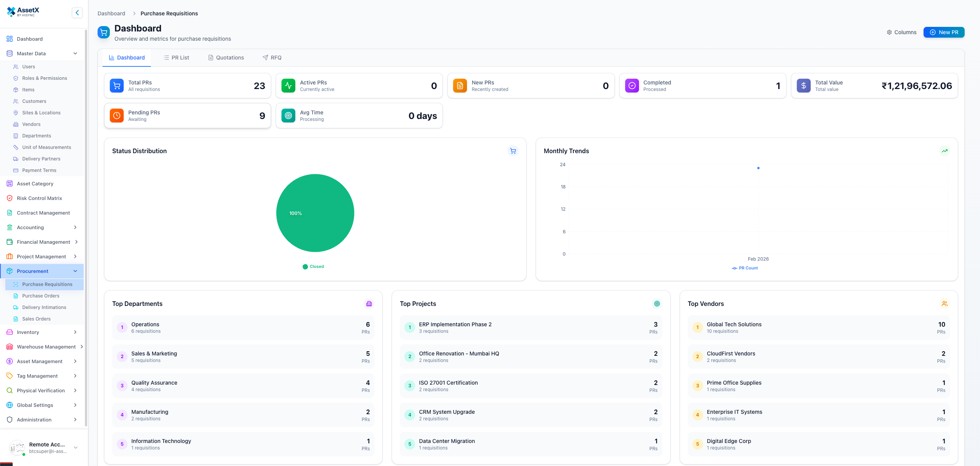Click the target icon on Top Projects panel

657,303
